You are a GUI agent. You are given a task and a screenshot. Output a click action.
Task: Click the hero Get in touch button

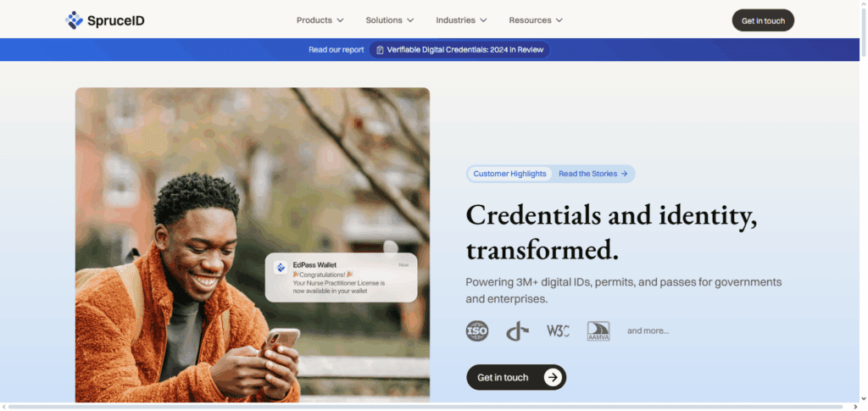click(516, 377)
